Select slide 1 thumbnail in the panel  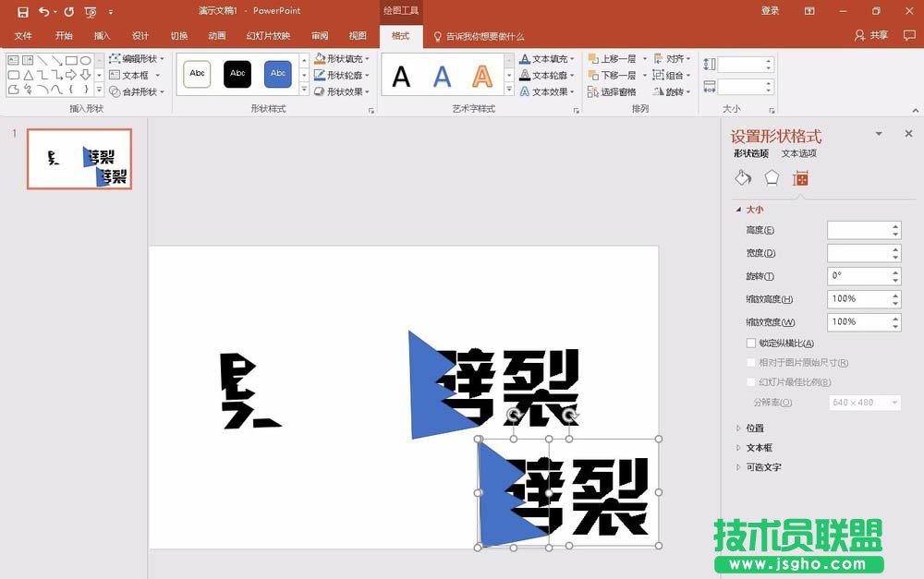pyautogui.click(x=79, y=159)
